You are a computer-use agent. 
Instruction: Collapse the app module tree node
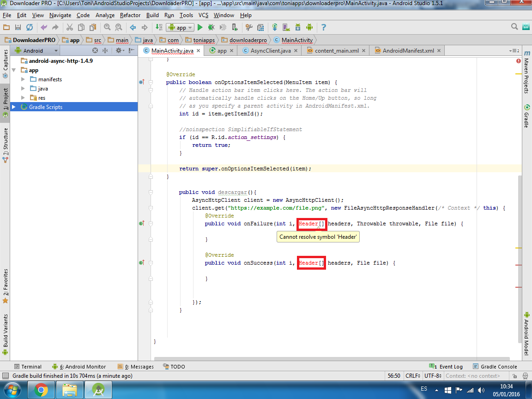(x=14, y=70)
